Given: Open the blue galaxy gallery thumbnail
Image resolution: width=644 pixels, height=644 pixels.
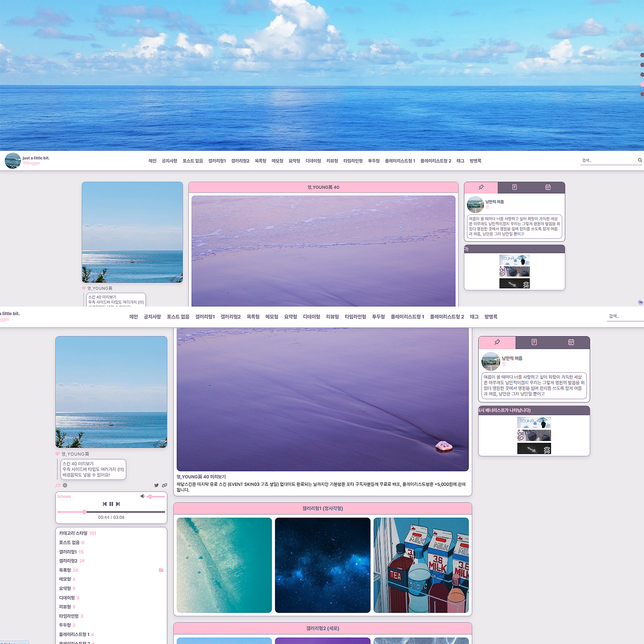Looking at the screenshot, I should pyautogui.click(x=323, y=565).
